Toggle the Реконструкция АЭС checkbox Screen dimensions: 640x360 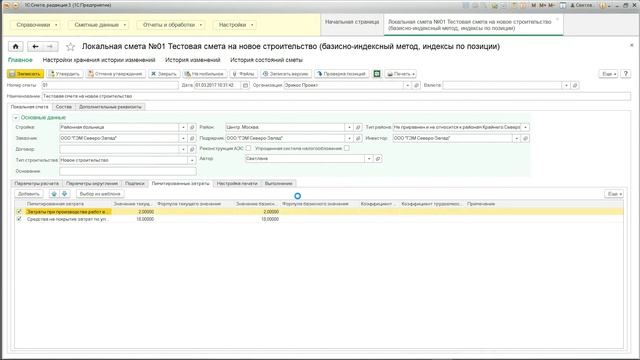point(248,148)
